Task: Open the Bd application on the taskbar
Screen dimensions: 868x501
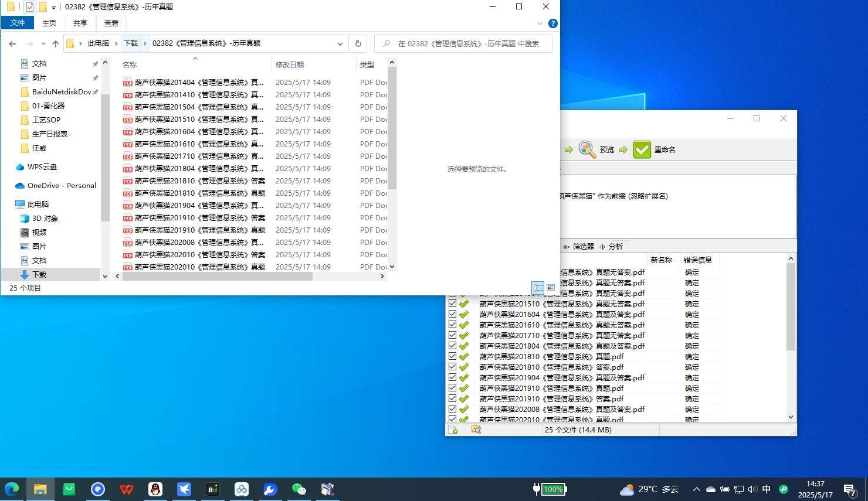Action: point(212,489)
